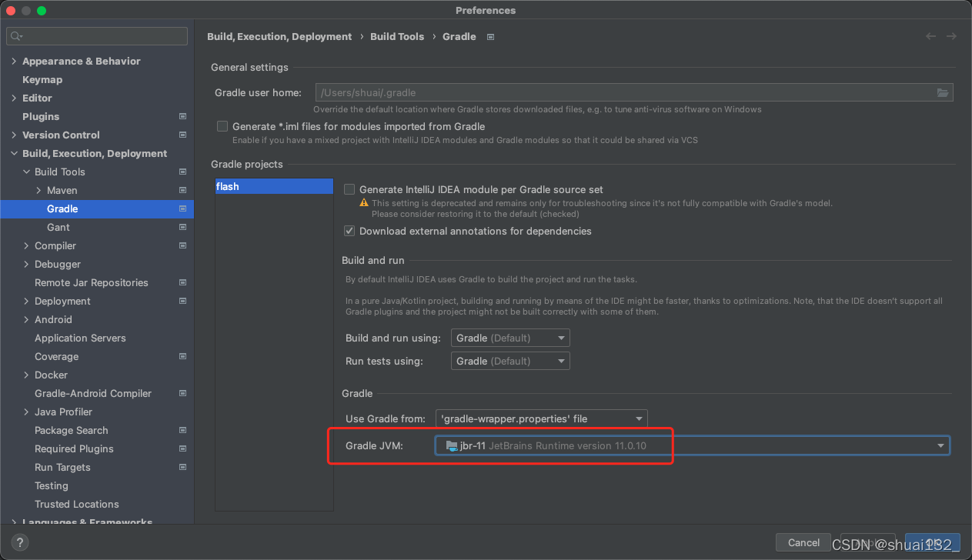This screenshot has height=560, width=972.
Task: Open the Build and run using dropdown
Action: (x=560, y=337)
